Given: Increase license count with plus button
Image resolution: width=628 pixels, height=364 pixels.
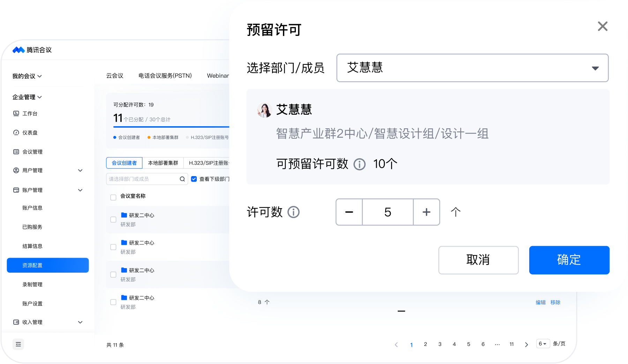Looking at the screenshot, I should (x=426, y=212).
